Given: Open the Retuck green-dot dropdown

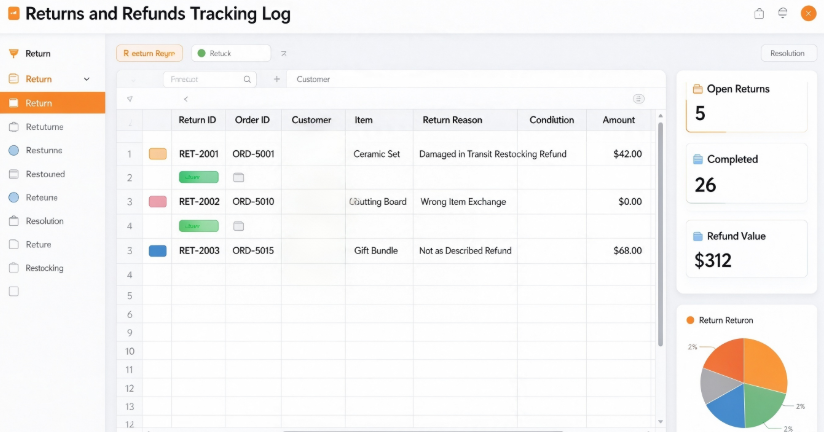Looking at the screenshot, I should 231,53.
